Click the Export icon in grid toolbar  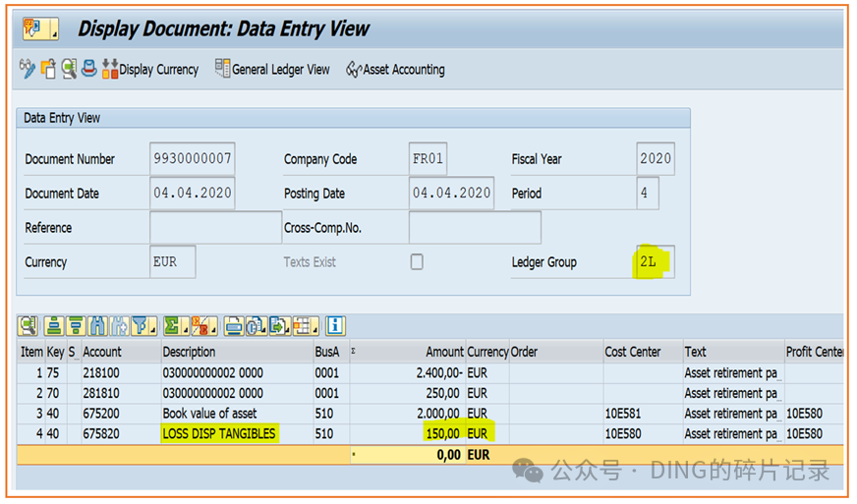point(279,326)
